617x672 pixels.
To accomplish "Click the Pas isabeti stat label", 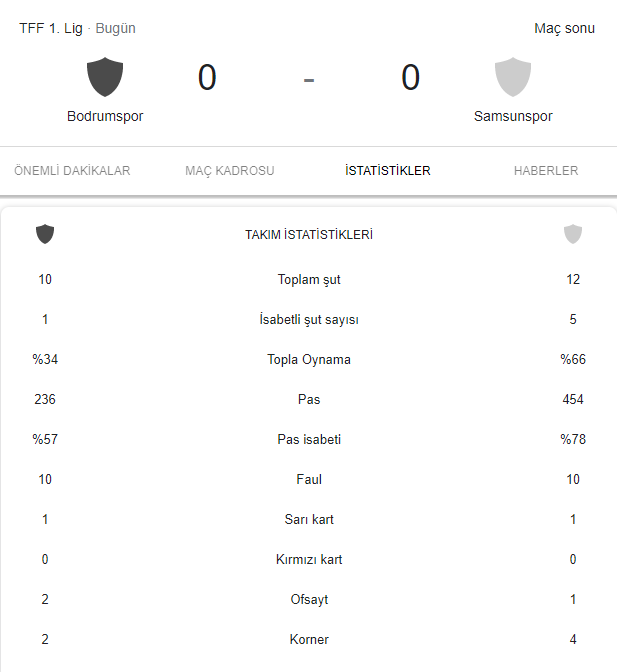I will click(309, 440).
